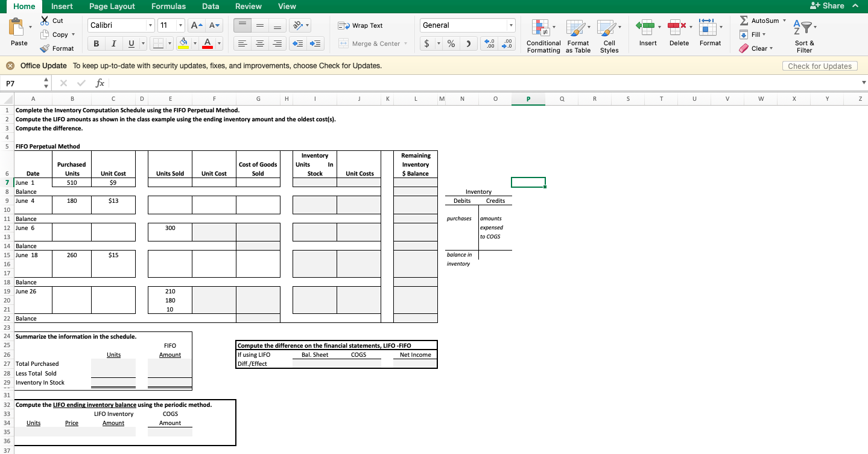Switch to the Data tab
The height and width of the screenshot is (454, 868).
[x=211, y=6]
